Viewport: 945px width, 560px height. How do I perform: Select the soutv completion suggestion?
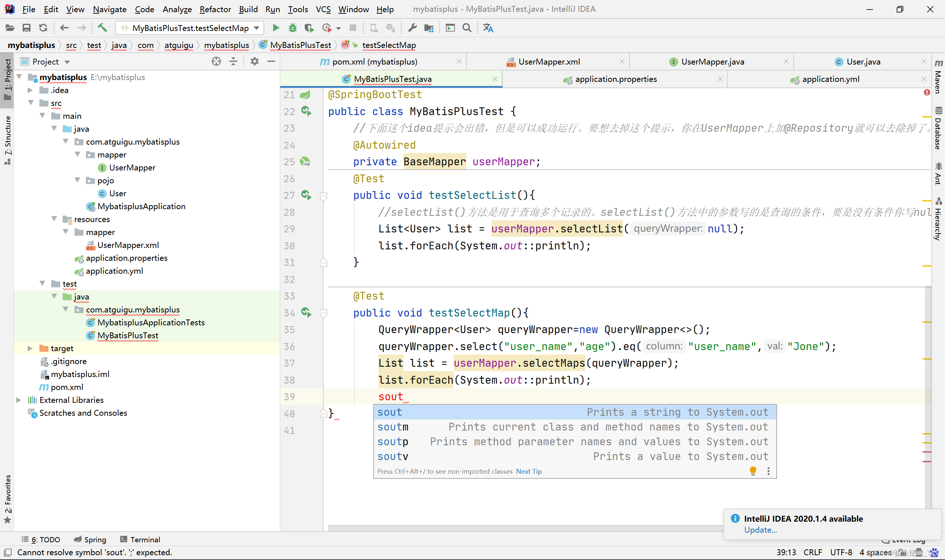point(575,457)
